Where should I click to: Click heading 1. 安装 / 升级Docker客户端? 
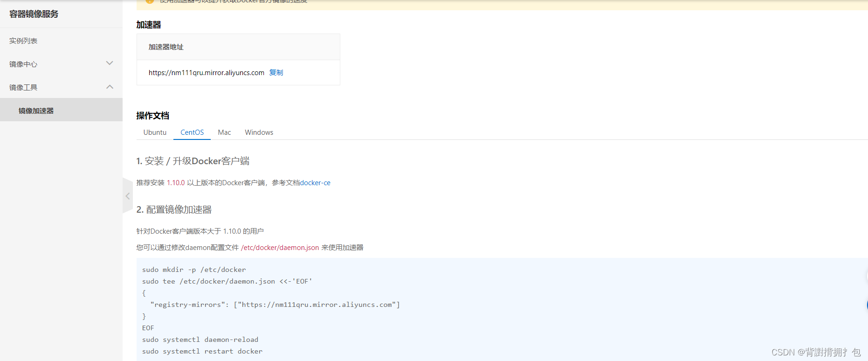193,161
